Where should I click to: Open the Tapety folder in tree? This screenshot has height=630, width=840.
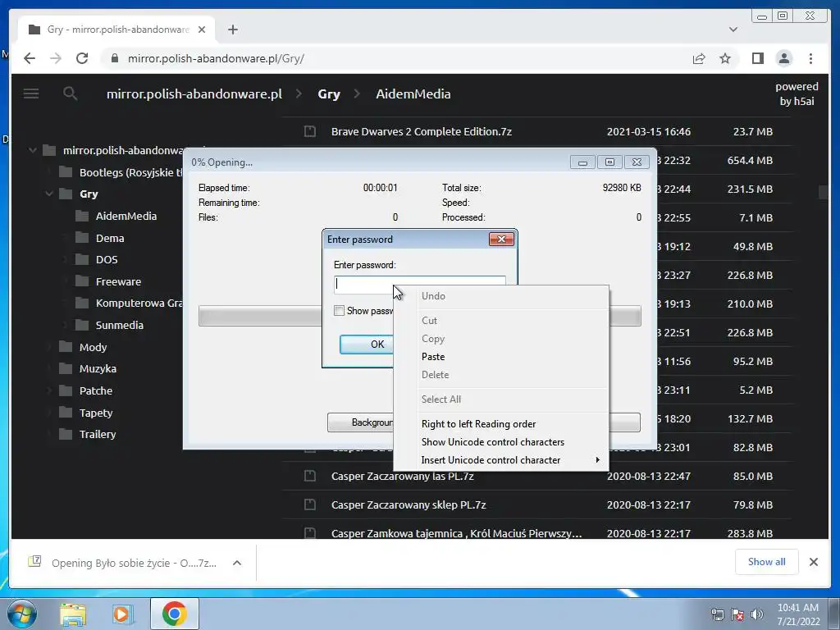click(95, 413)
